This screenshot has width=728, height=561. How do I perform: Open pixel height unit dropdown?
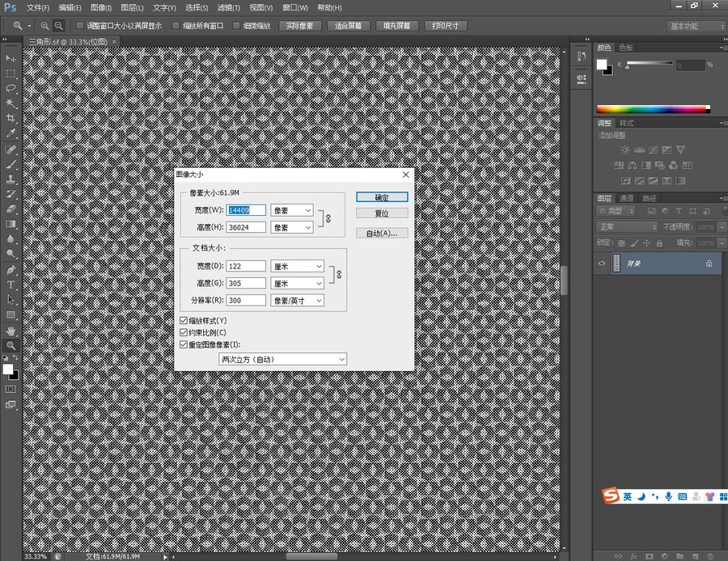[292, 228]
